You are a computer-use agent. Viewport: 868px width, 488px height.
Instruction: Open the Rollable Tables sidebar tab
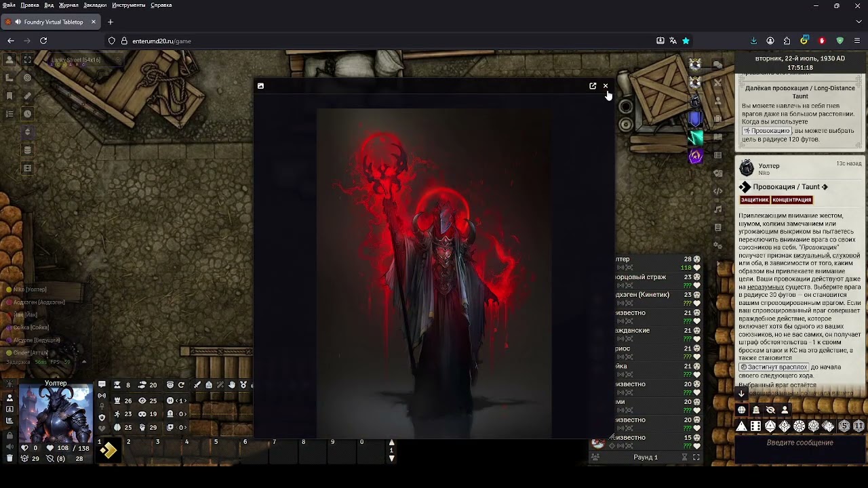[x=718, y=155]
